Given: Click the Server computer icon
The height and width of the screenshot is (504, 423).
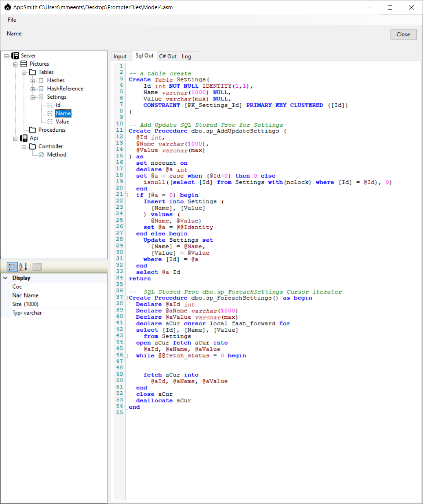Looking at the screenshot, I should click(x=15, y=55).
